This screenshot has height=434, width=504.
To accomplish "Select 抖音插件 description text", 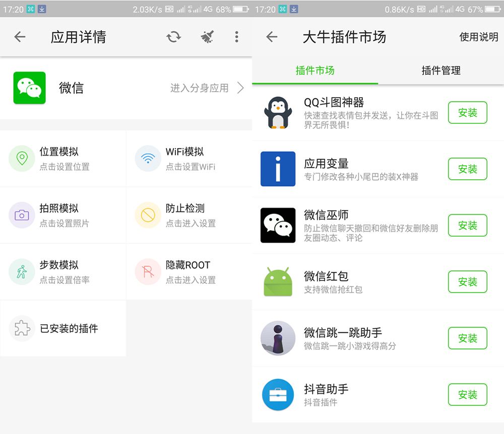I will (321, 403).
